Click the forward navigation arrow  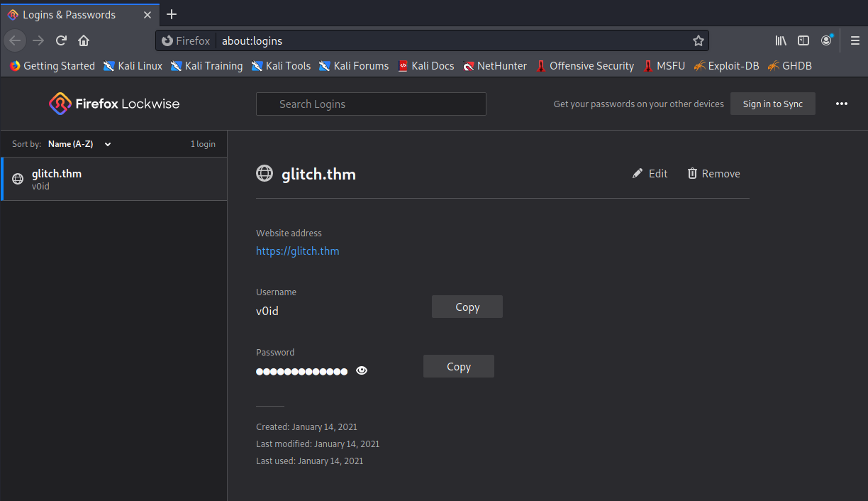[38, 40]
